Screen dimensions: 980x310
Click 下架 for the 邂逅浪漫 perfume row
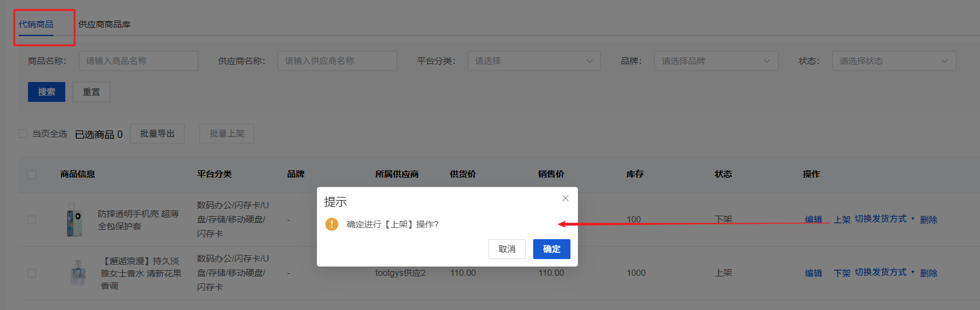point(842,273)
